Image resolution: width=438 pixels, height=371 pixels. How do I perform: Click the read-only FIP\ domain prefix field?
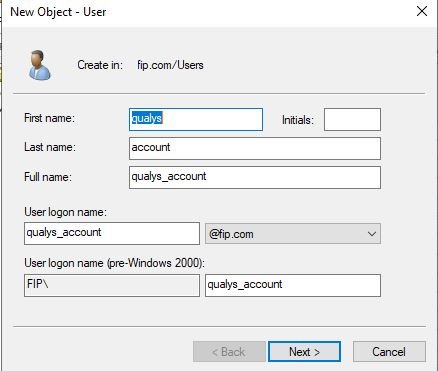coord(112,285)
